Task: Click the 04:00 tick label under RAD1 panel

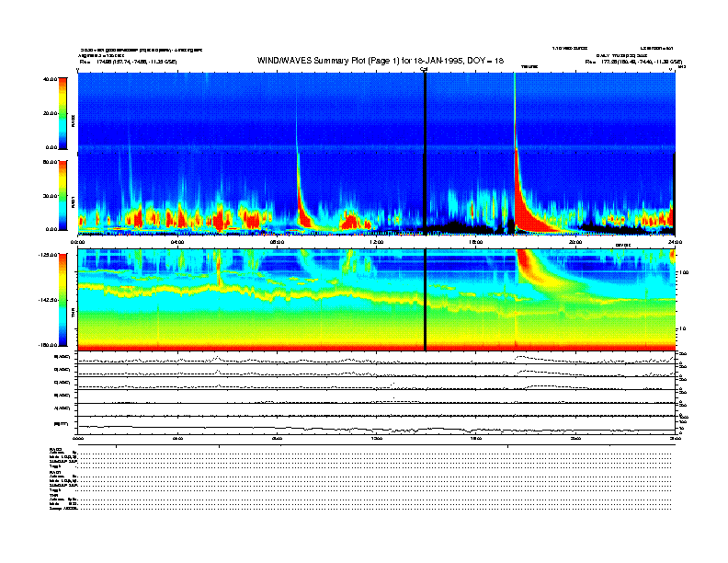Action: coord(177,242)
